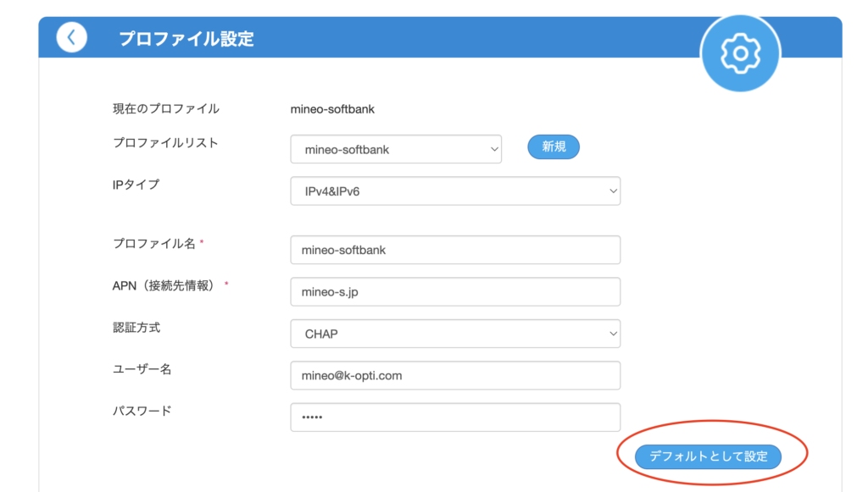Screen dimensions: 868x492
Task: Click the APN field containing mineo-s.jp
Action: (x=455, y=292)
